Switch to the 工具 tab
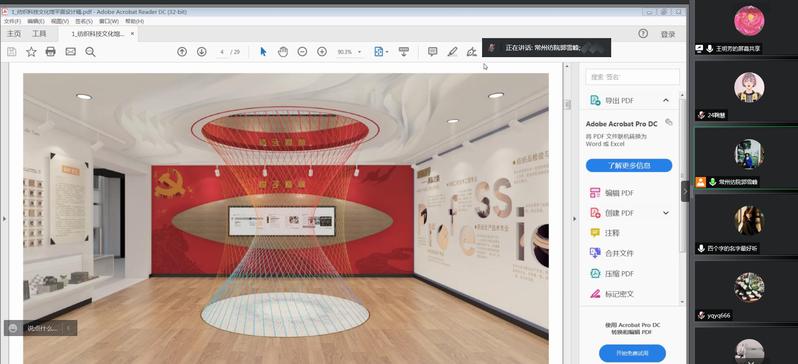The image size is (798, 364). click(39, 34)
